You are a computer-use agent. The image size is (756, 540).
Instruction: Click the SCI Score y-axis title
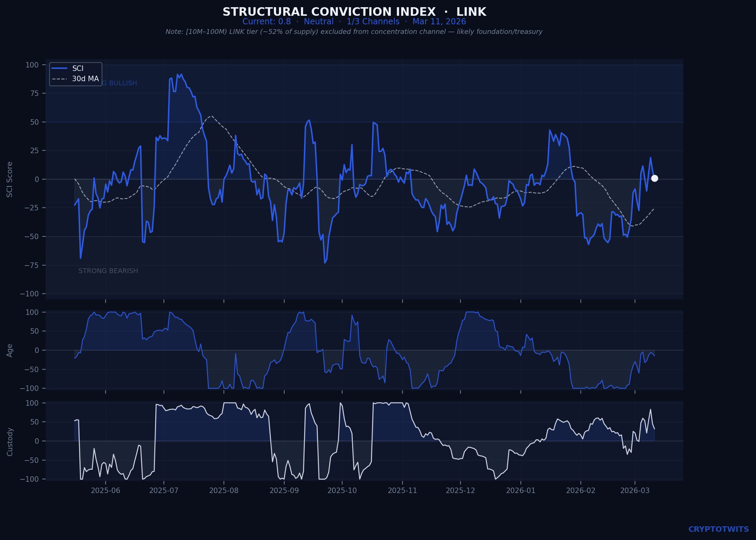coord(10,179)
